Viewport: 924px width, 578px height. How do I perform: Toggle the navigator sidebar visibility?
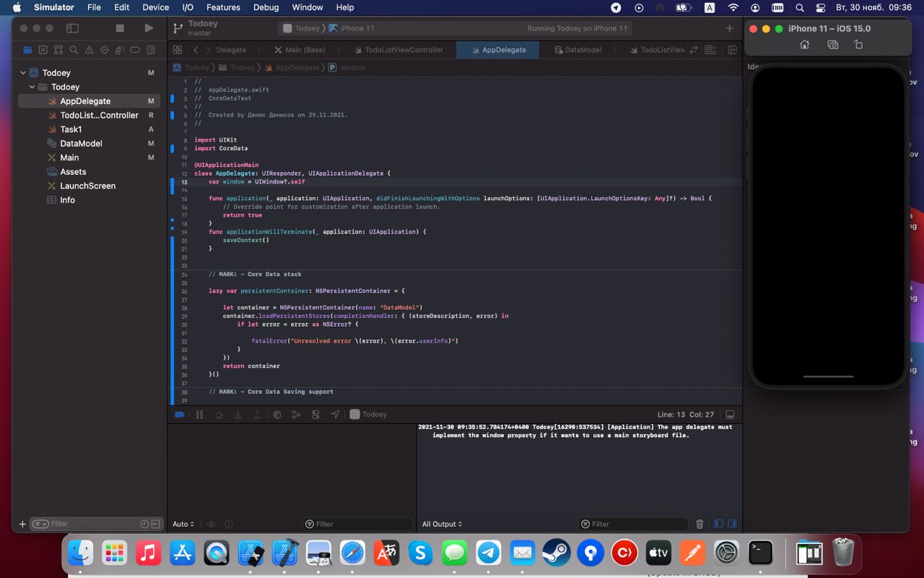(72, 28)
